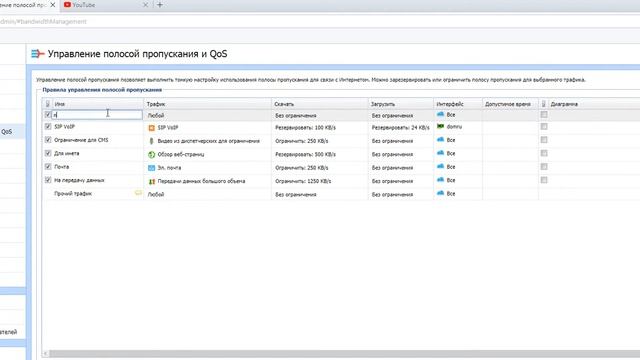Click the rule name input field
Viewport: 640px width, 360px height.
(97, 115)
